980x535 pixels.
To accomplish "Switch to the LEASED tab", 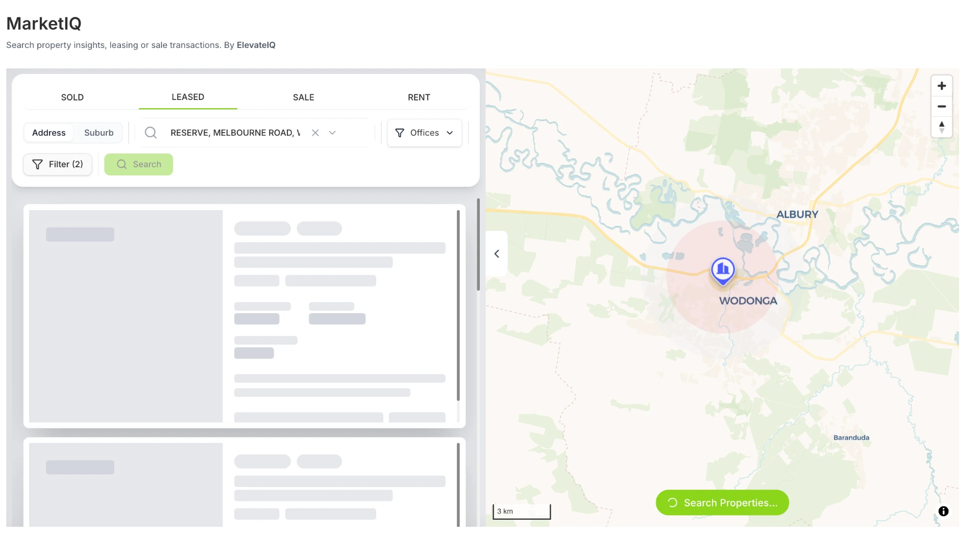I will 188,97.
